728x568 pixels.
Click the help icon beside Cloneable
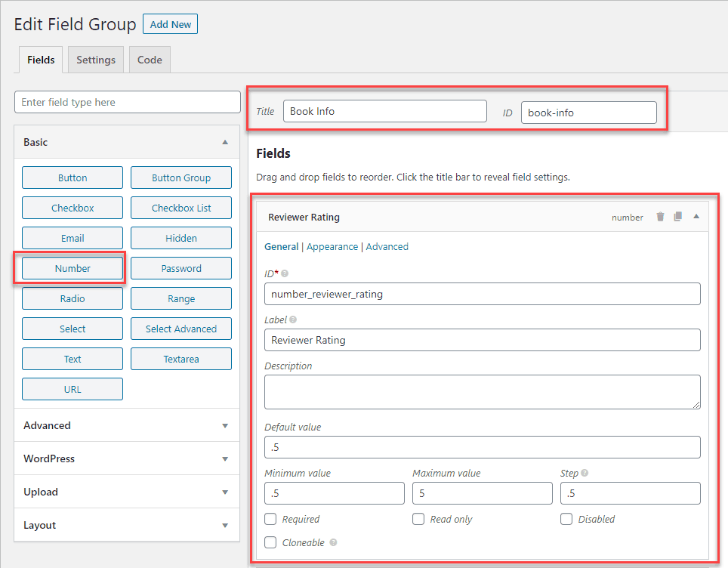(334, 542)
